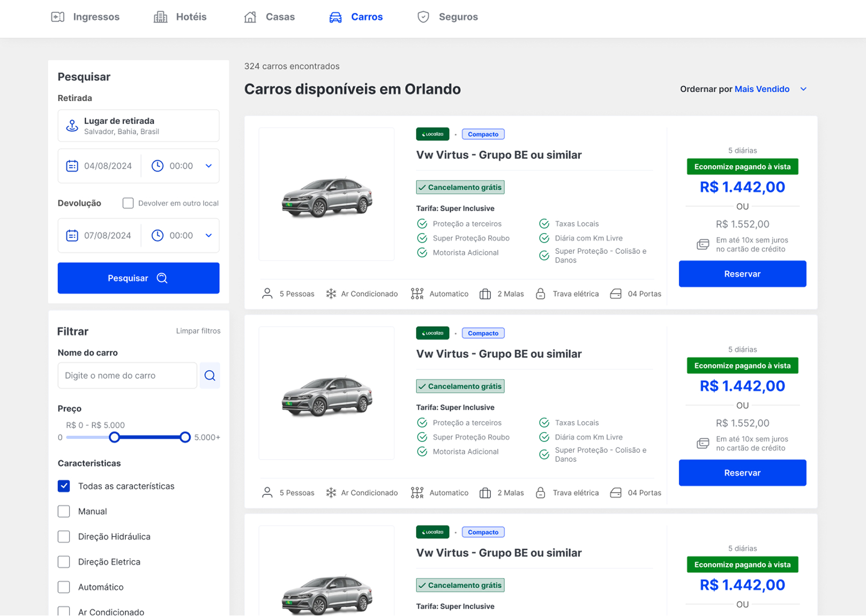The height and width of the screenshot is (616, 866).
Task: Expand the pickup time dropdown showing 00:00
Action: point(208,166)
